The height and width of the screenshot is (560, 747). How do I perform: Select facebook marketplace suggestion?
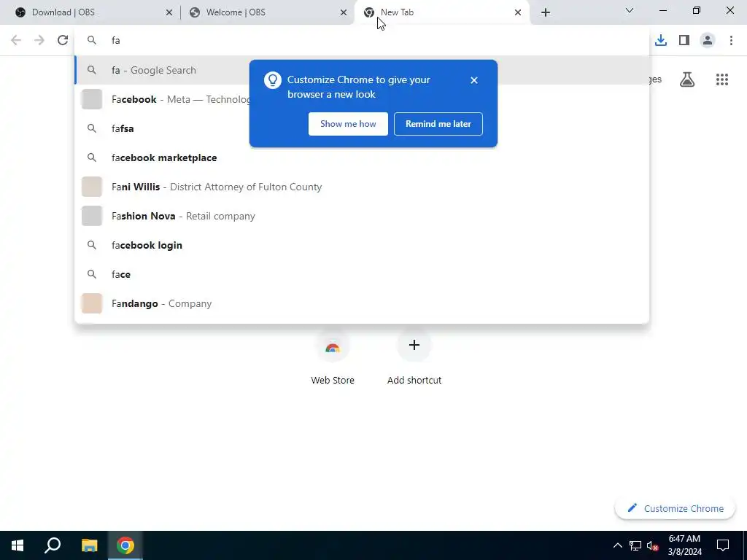click(362, 157)
